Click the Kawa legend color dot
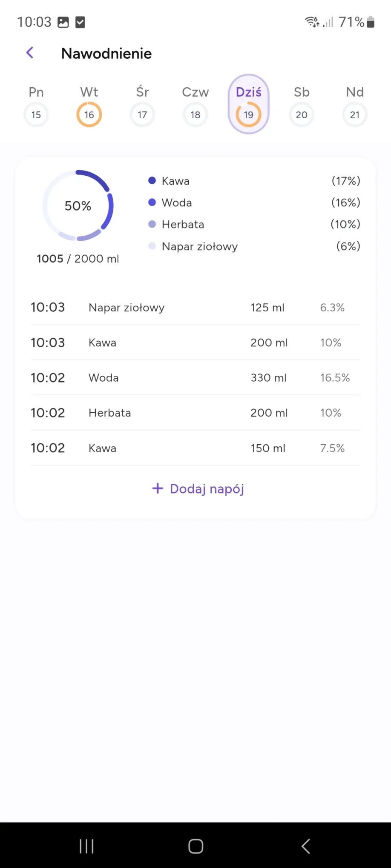The height and width of the screenshot is (868, 391). pos(152,181)
